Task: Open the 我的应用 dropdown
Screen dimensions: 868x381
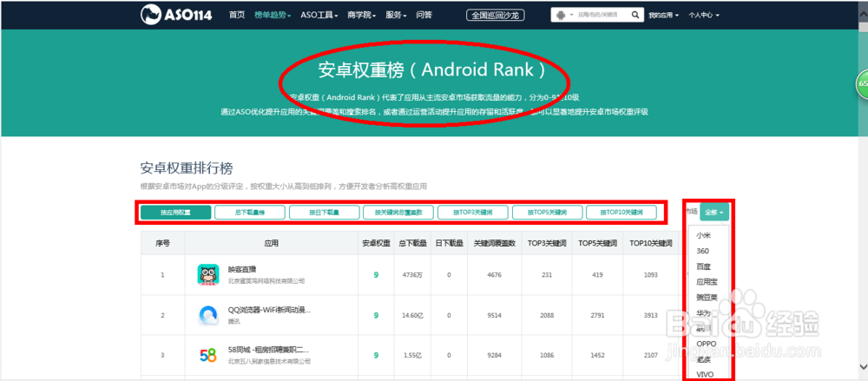Action: point(664,15)
